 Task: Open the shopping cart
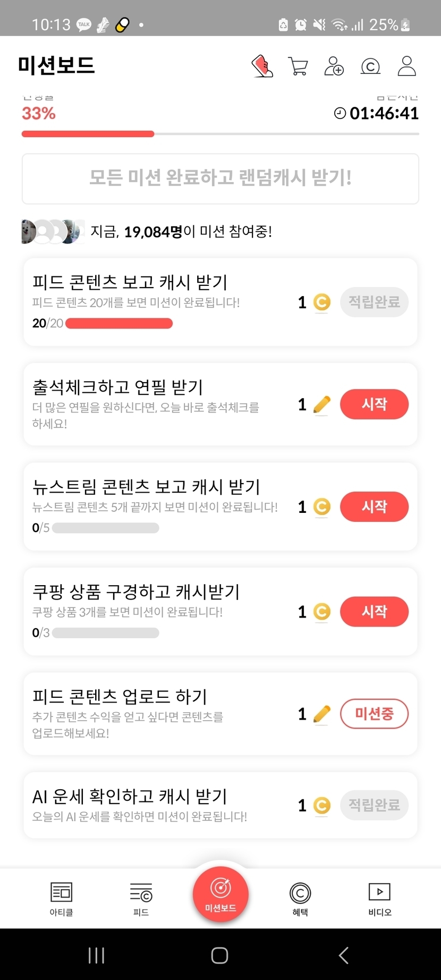298,66
